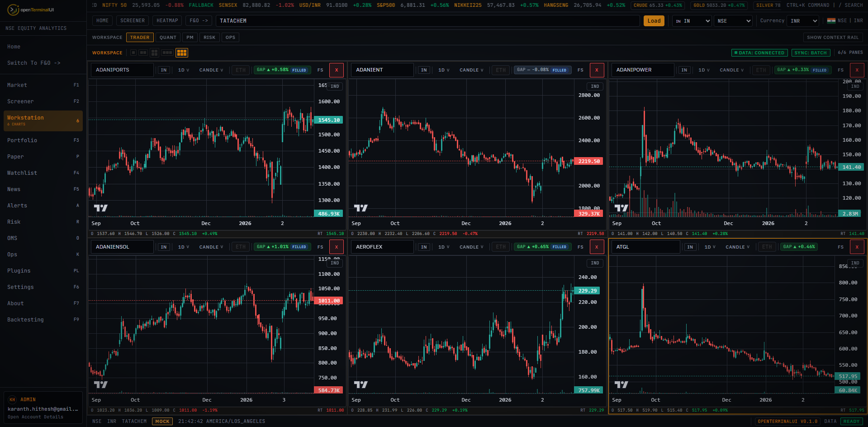The image size is (868, 427).
Task: Switch to the OPS workspace tab
Action: pos(230,38)
